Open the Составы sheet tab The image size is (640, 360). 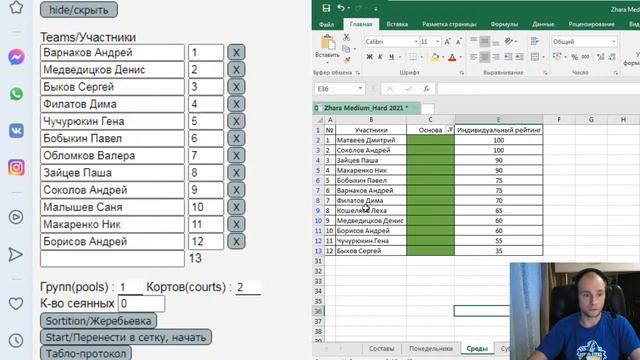[x=381, y=349]
